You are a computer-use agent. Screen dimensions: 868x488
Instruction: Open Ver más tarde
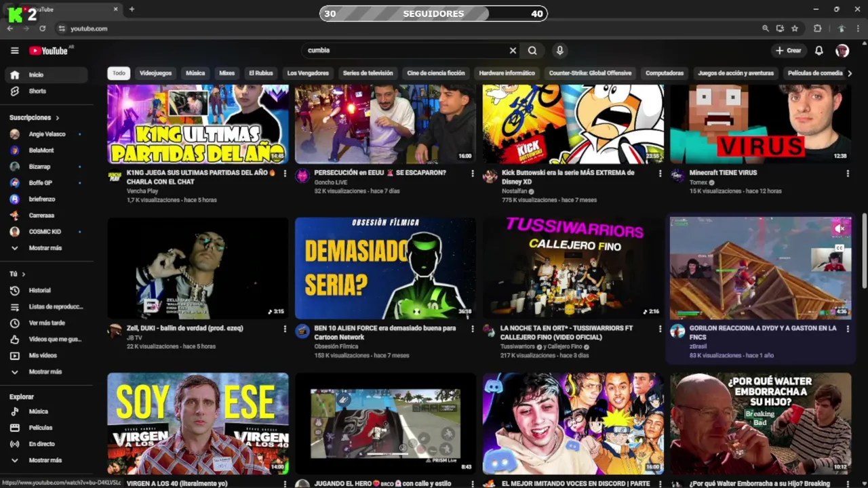[46, 323]
